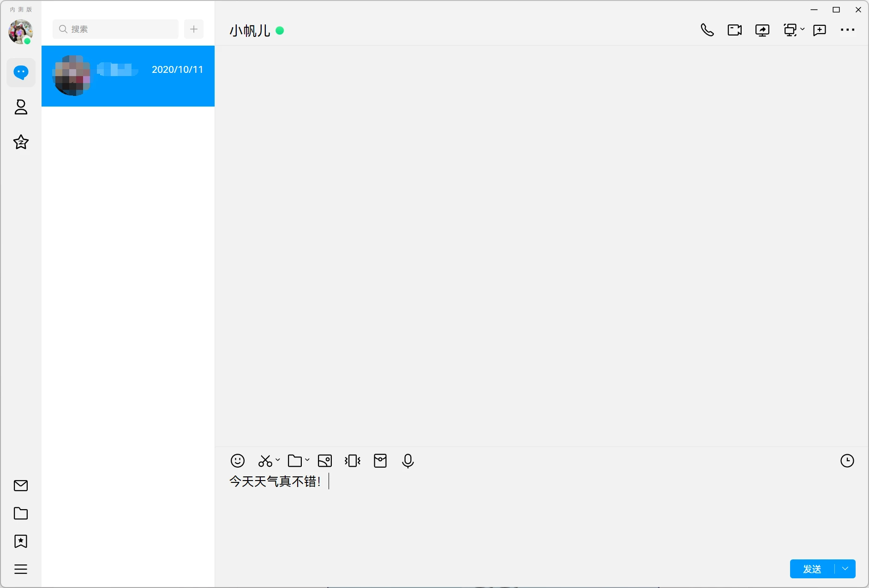869x588 pixels.
Task: Open the more options ellipsis
Action: (847, 30)
